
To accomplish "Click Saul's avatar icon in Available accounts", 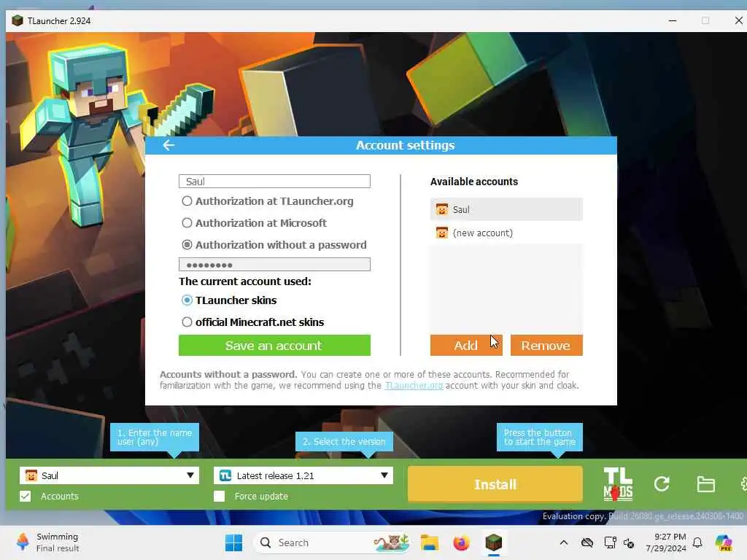I will click(442, 209).
